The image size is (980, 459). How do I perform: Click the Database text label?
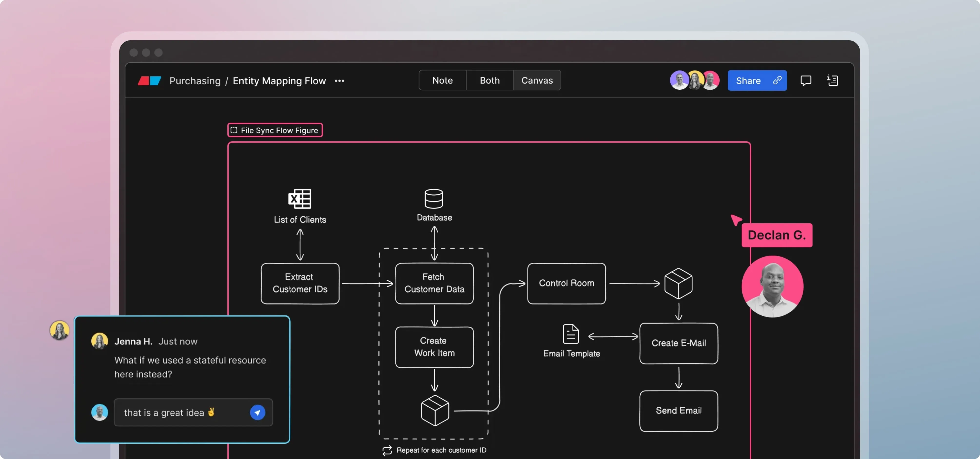(434, 218)
